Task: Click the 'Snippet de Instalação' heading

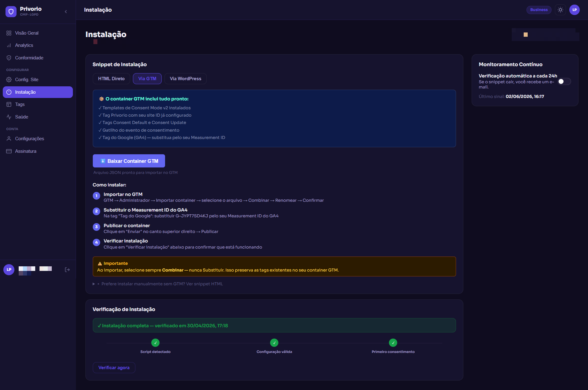Action: [x=120, y=64]
